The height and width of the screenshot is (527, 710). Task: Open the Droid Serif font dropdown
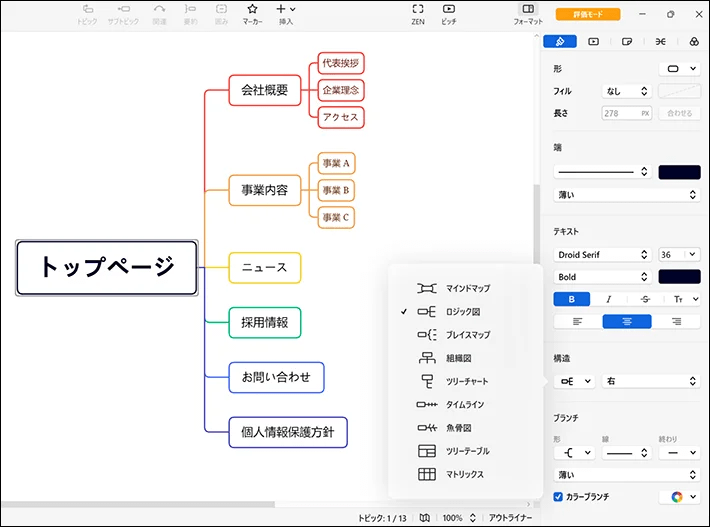point(603,255)
